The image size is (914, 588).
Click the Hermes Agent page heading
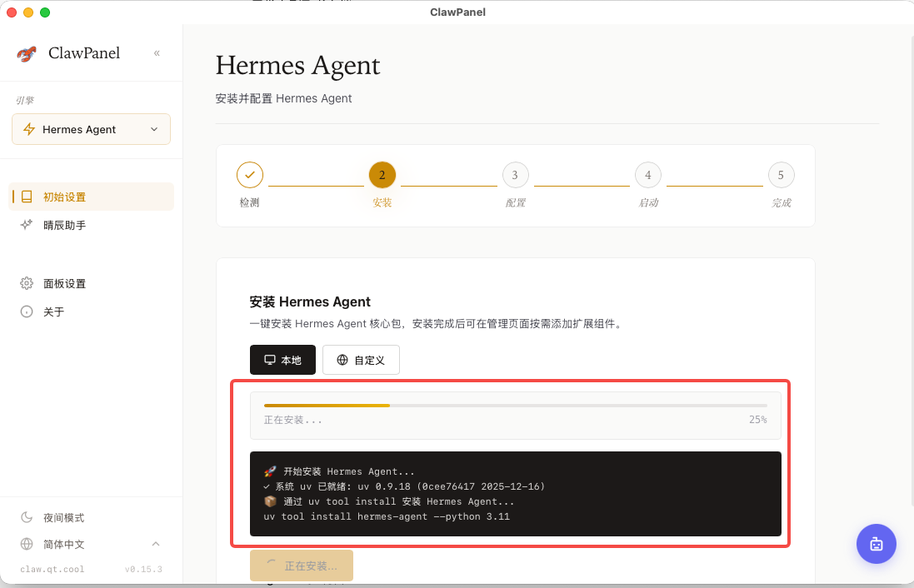[298, 65]
